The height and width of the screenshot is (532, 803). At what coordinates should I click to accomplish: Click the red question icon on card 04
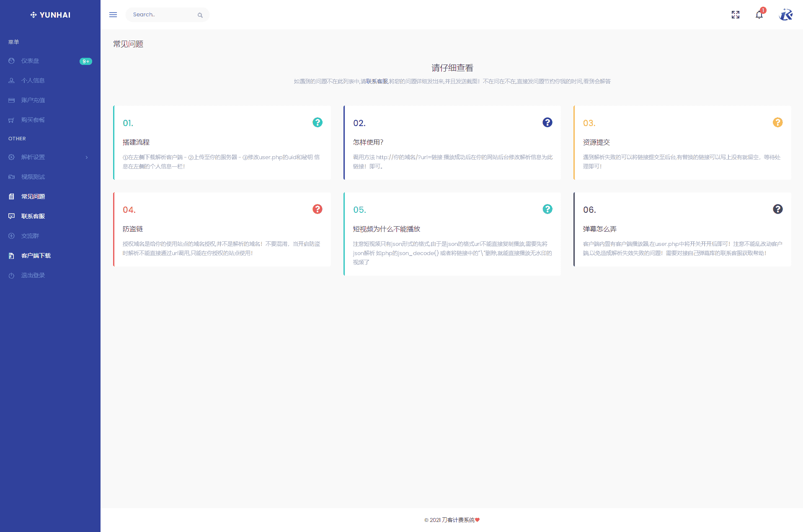tap(318, 209)
